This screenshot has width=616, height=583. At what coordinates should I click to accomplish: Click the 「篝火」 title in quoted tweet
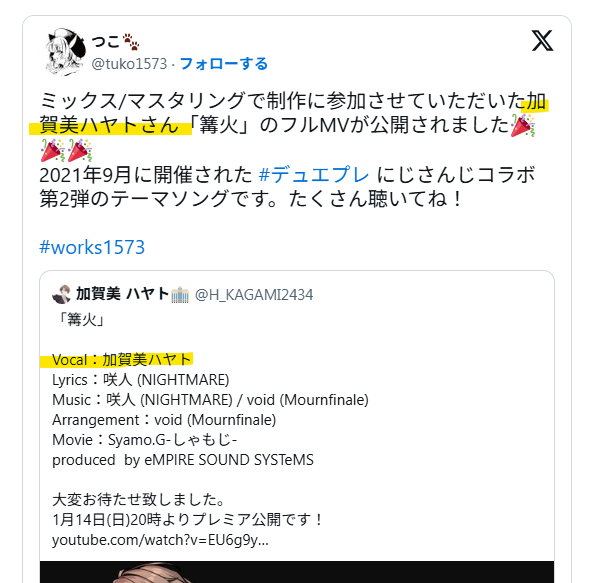point(81,320)
